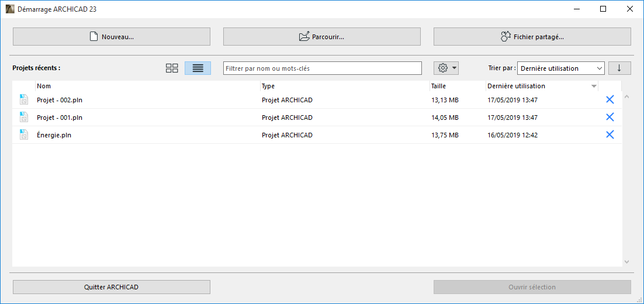Sort by Type column header

point(345,87)
